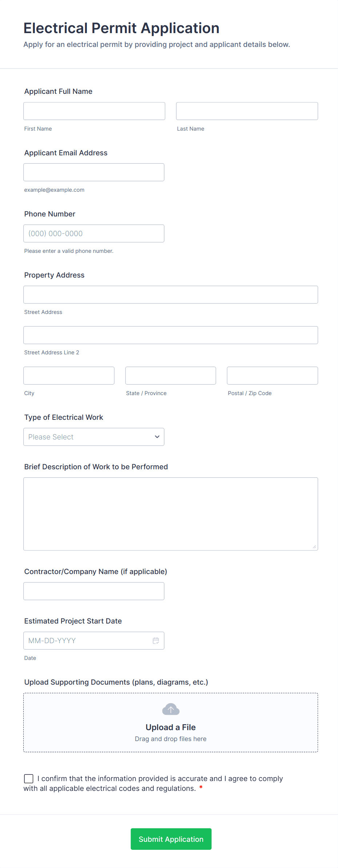The image size is (338, 868).
Task: Click the Street Address field
Action: [170, 295]
